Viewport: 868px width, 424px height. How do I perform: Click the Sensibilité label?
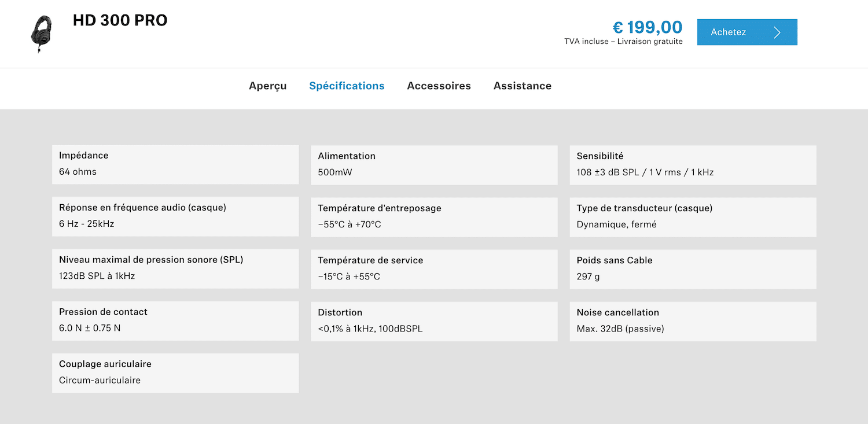600,156
